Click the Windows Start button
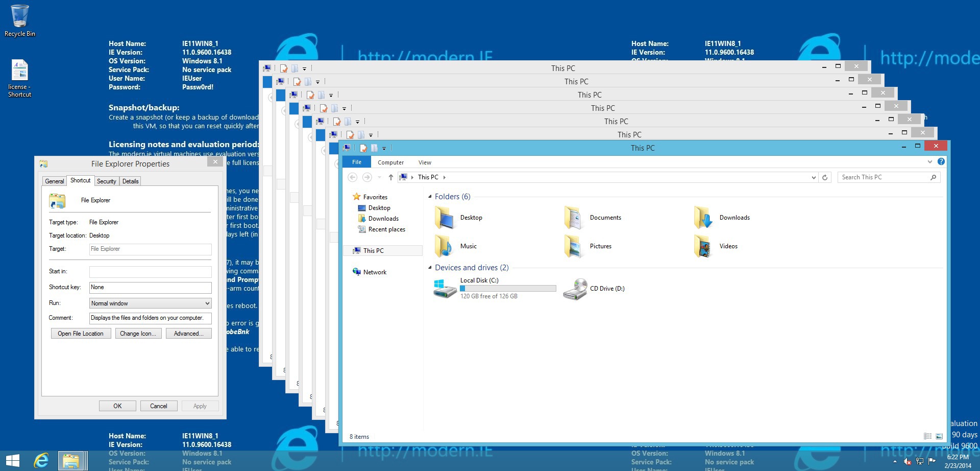The height and width of the screenshot is (471, 980). [13, 461]
